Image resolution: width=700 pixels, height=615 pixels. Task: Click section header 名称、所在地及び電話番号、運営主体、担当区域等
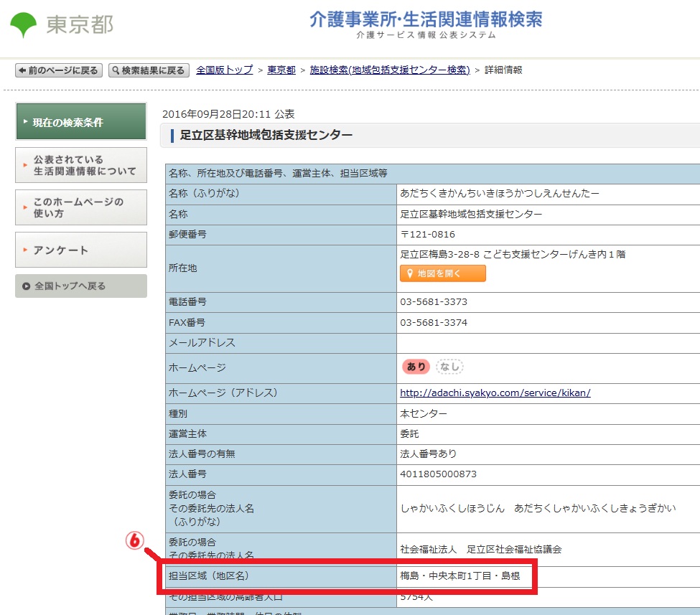click(x=433, y=174)
